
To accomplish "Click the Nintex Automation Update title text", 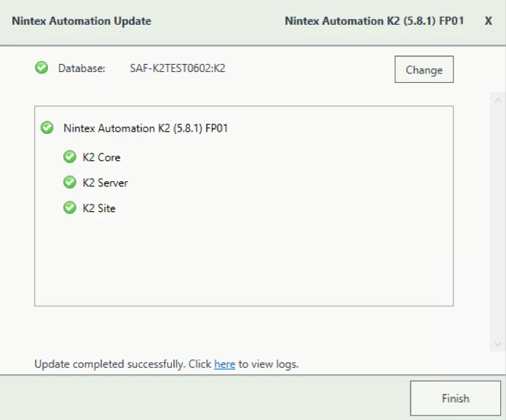I will [82, 21].
